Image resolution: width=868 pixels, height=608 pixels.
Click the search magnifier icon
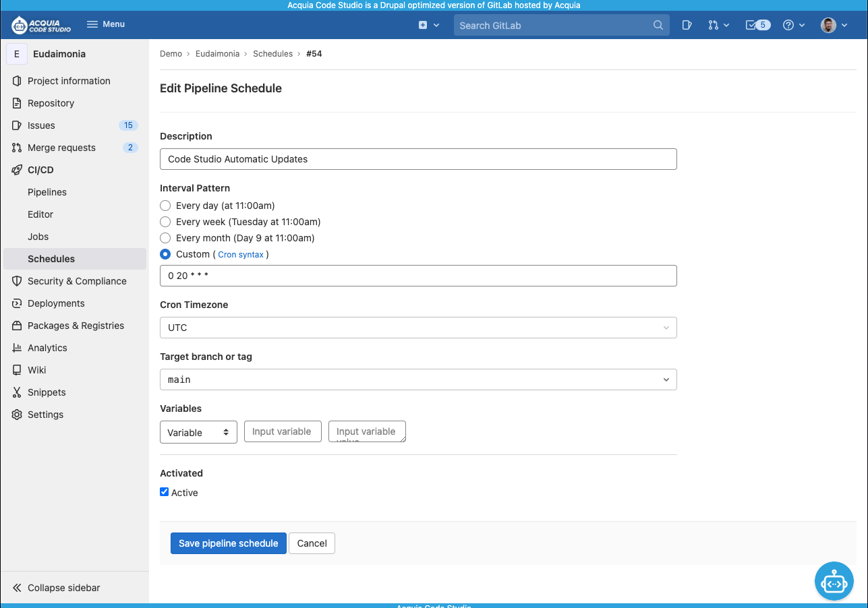click(658, 26)
